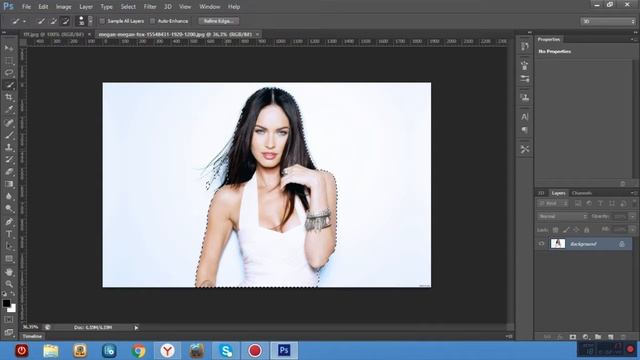
Task: Open the tool preset picker arrow
Action: tap(24, 21)
